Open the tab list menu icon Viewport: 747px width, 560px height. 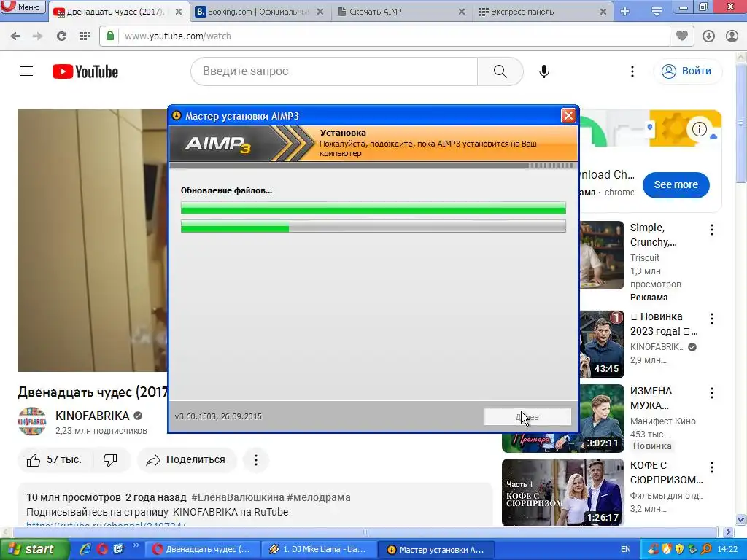(657, 12)
